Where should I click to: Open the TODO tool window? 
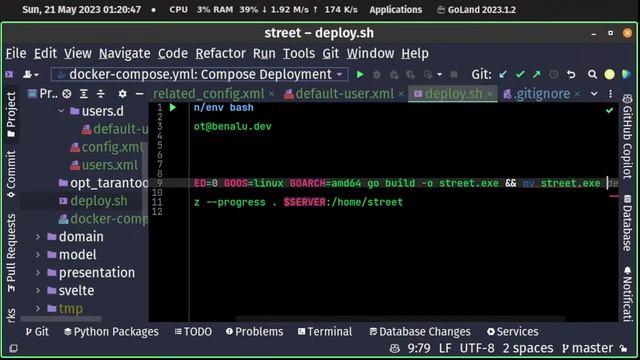[193, 332]
